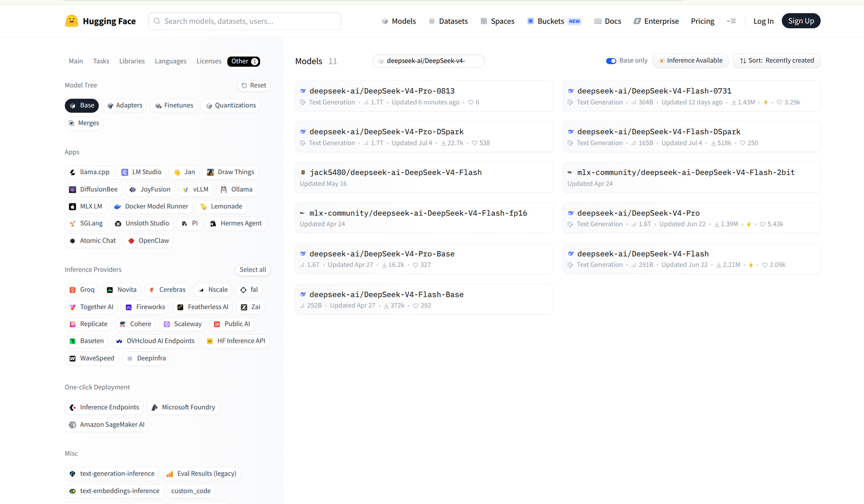Open Buckets in the top navigation
864x504 pixels.
click(554, 21)
